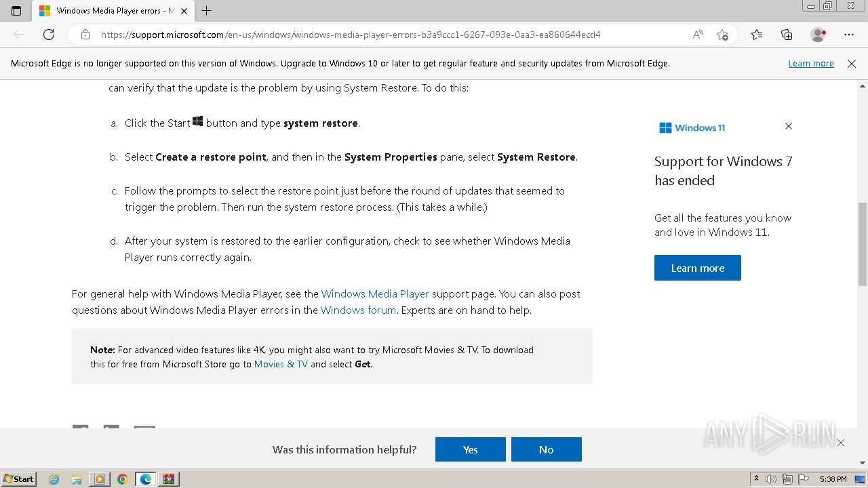Refresh the current page

point(49,35)
